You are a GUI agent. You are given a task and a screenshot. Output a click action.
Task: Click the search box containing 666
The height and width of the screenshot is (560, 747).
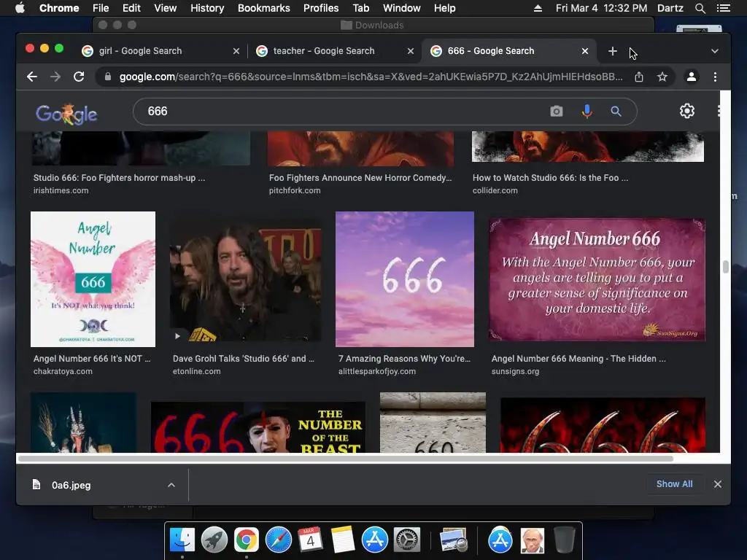343,112
